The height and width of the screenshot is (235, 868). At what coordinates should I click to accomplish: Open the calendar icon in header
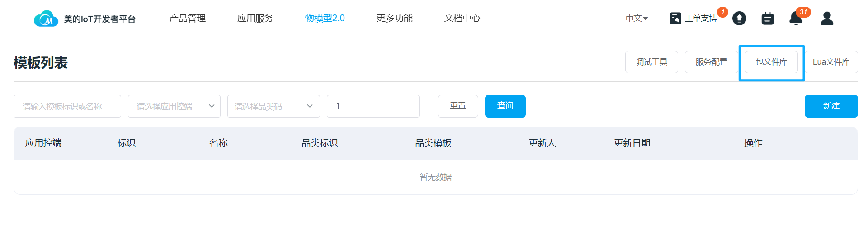click(x=768, y=19)
